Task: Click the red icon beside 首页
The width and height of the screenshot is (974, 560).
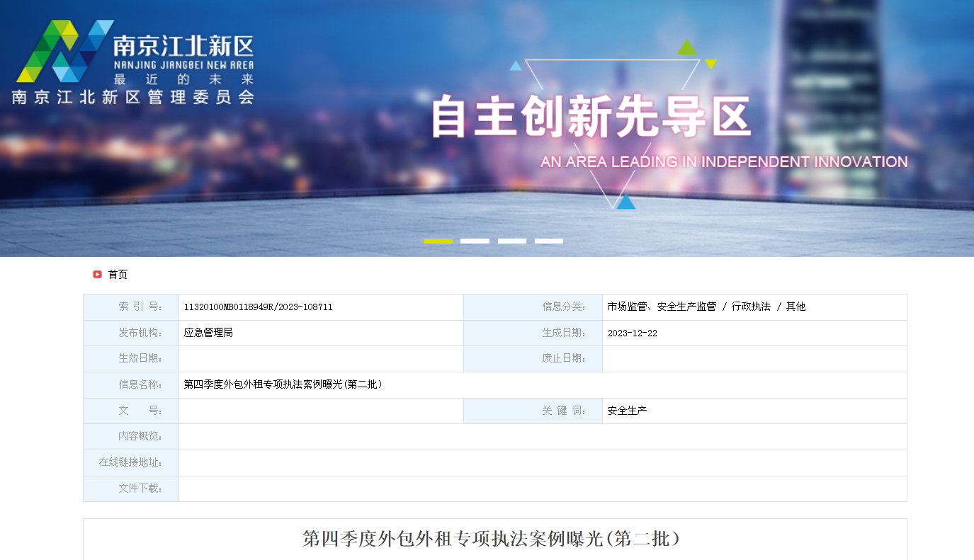Action: [98, 274]
